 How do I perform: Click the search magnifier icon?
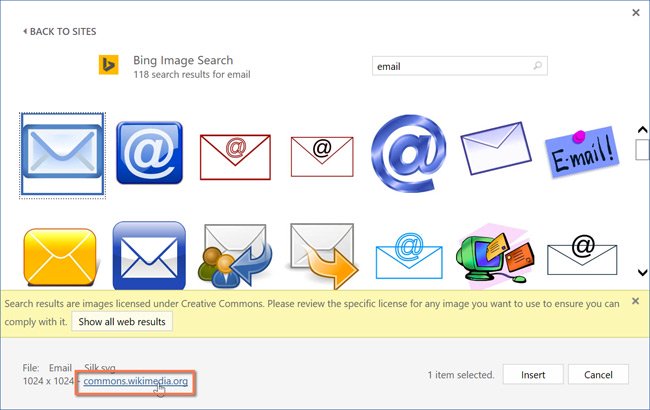point(538,67)
